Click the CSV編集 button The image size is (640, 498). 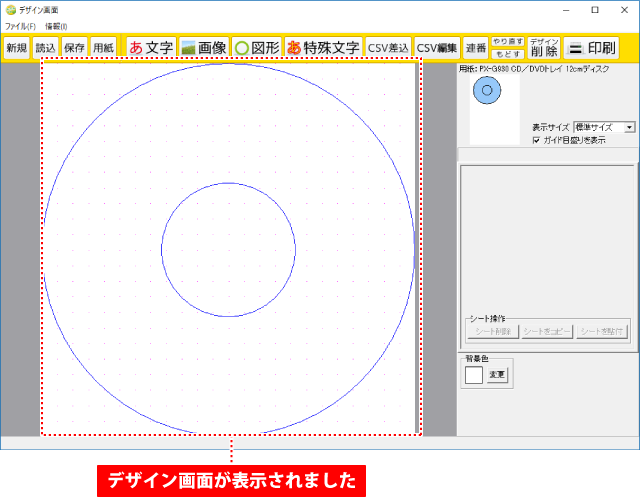tap(437, 48)
